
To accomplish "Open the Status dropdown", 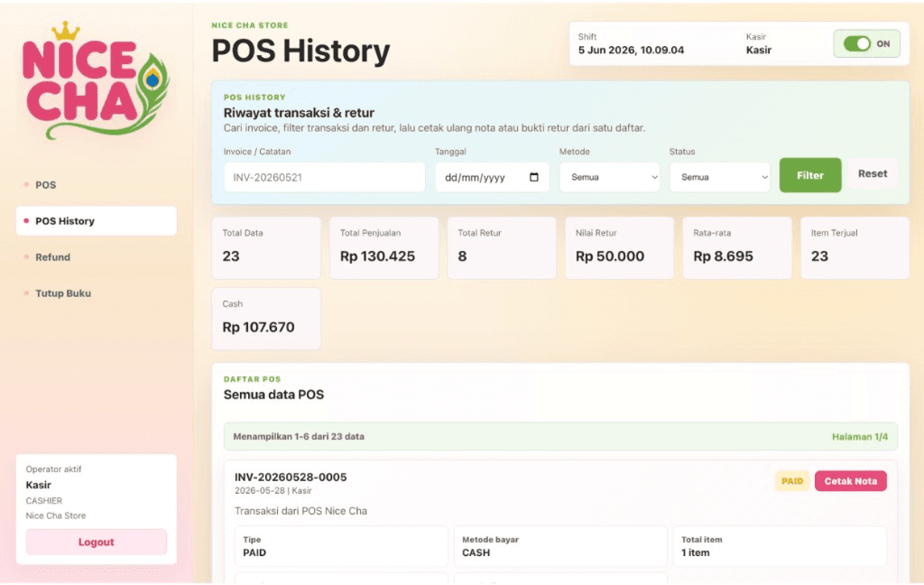I will tap(719, 177).
